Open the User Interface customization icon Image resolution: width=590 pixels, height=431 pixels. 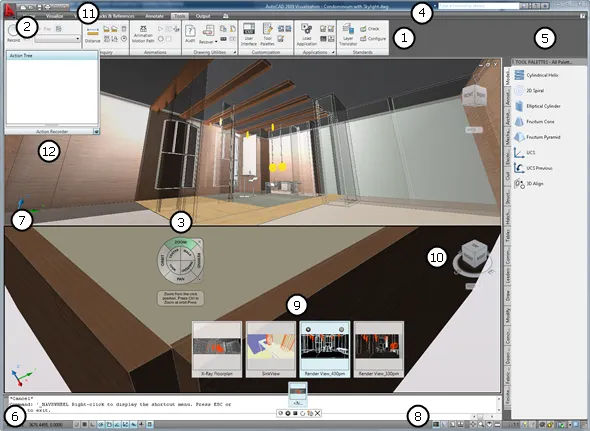[249, 34]
